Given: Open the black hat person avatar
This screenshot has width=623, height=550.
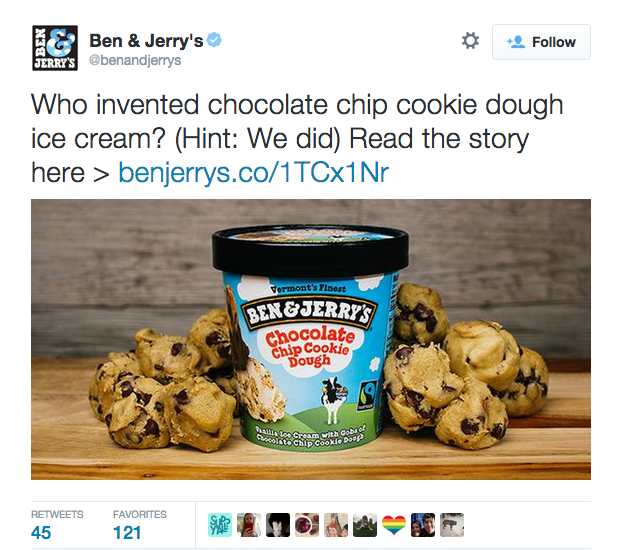Looking at the screenshot, I should coord(278,525).
